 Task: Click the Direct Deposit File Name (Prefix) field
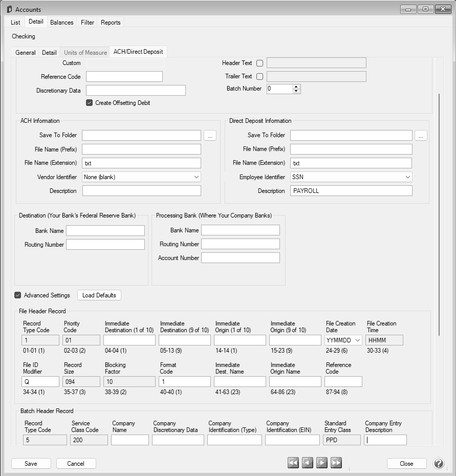(351, 149)
